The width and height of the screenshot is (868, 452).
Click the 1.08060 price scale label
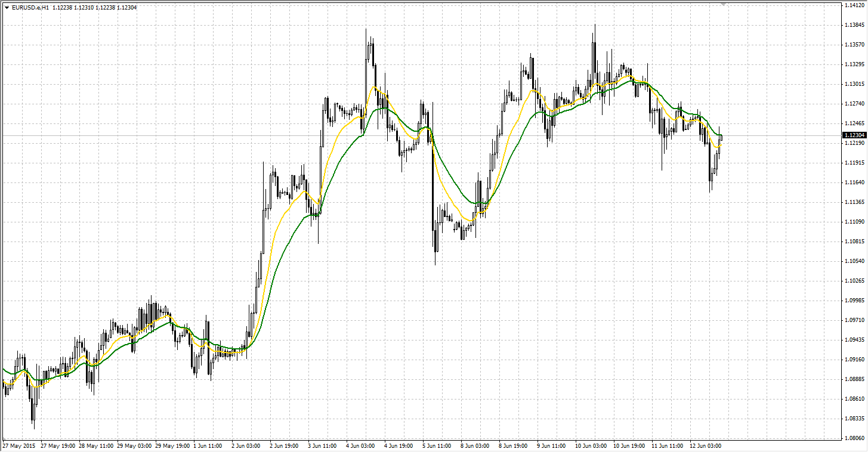click(x=854, y=438)
